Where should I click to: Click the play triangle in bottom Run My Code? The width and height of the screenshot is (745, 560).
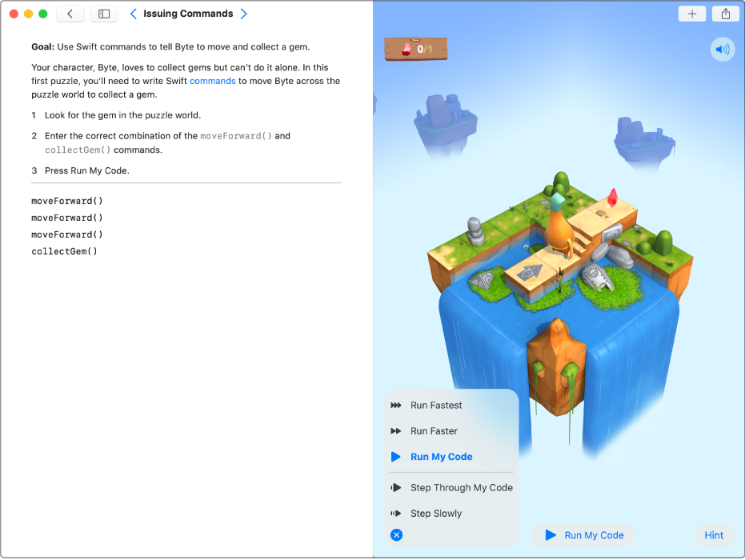tap(551, 535)
